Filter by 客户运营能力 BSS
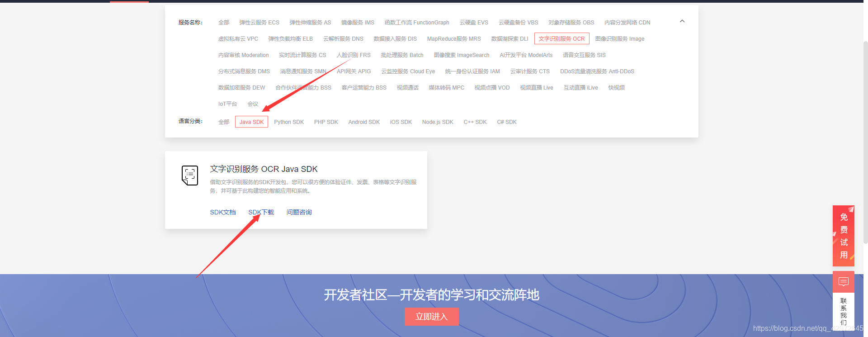This screenshot has height=337, width=868. [364, 88]
